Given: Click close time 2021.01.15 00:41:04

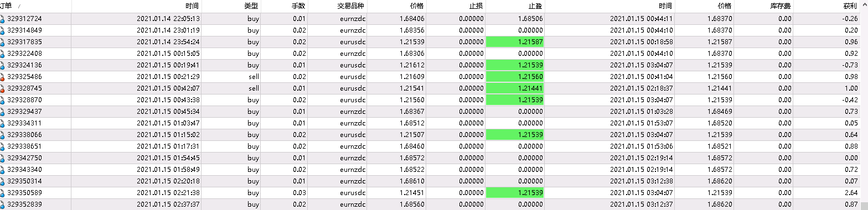Looking at the screenshot, I should pos(642,76).
